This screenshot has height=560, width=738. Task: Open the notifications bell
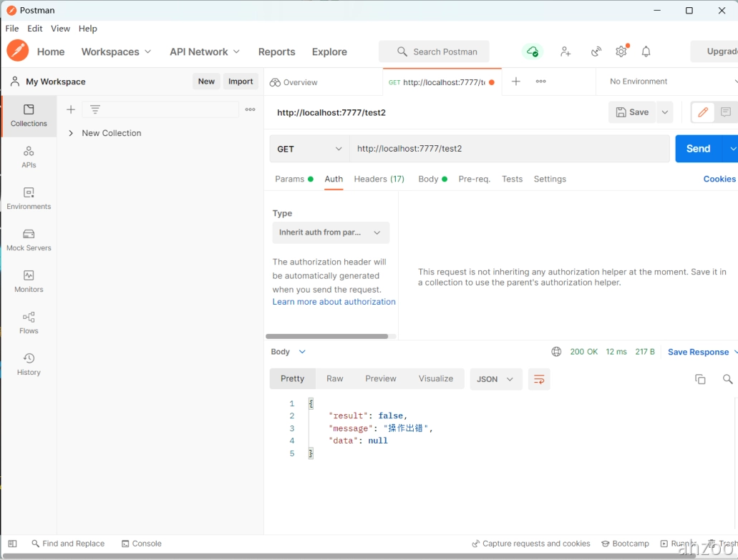646,51
